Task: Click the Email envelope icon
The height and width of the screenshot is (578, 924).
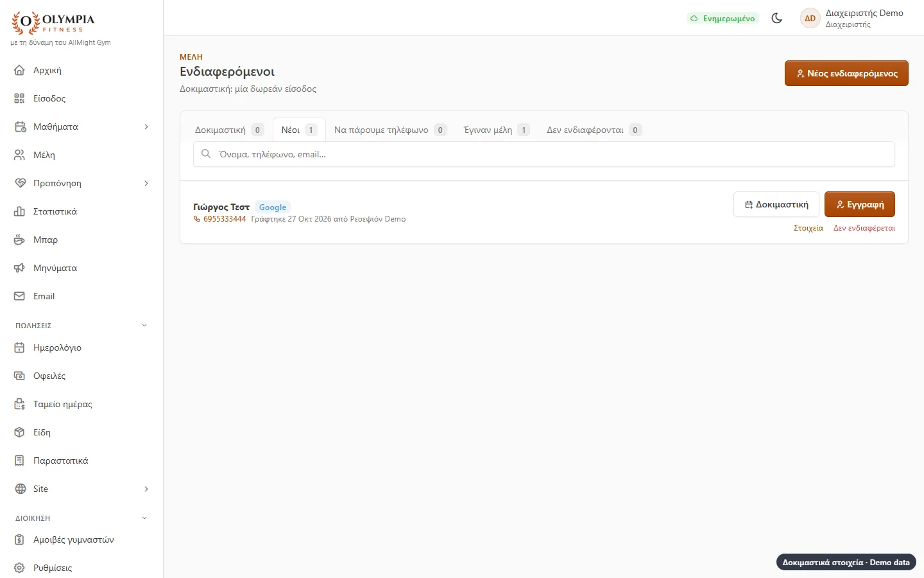Action: 19,296
